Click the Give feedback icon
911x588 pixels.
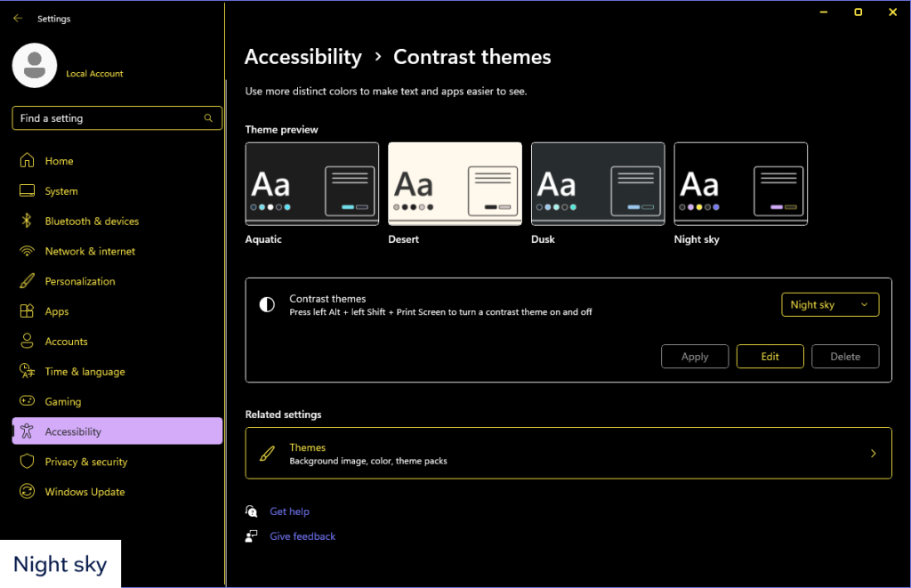point(252,536)
